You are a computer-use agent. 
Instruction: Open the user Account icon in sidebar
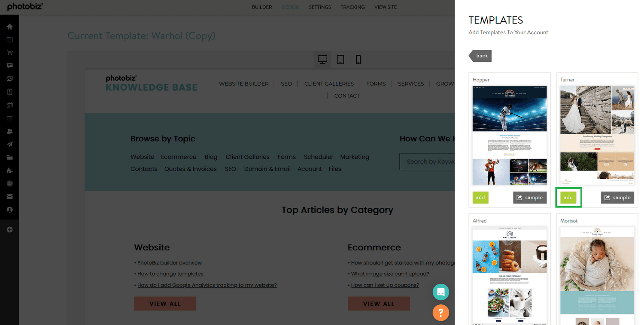(x=9, y=210)
